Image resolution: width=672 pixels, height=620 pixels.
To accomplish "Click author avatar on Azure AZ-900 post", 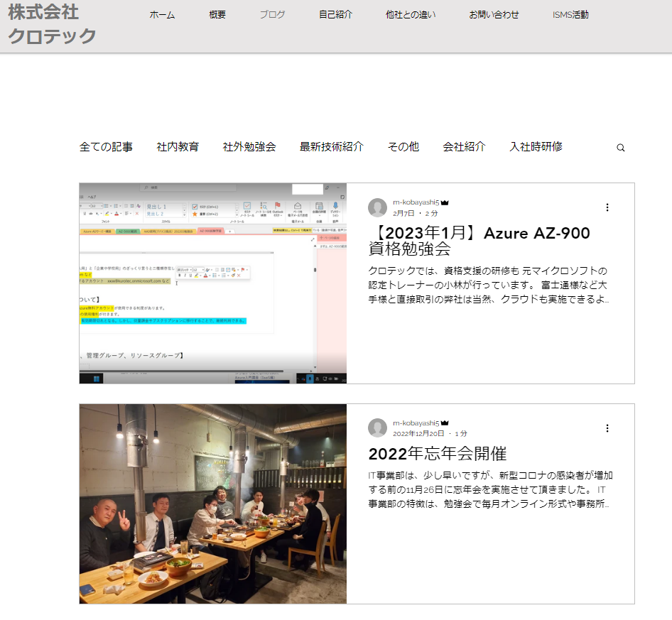I will point(378,207).
